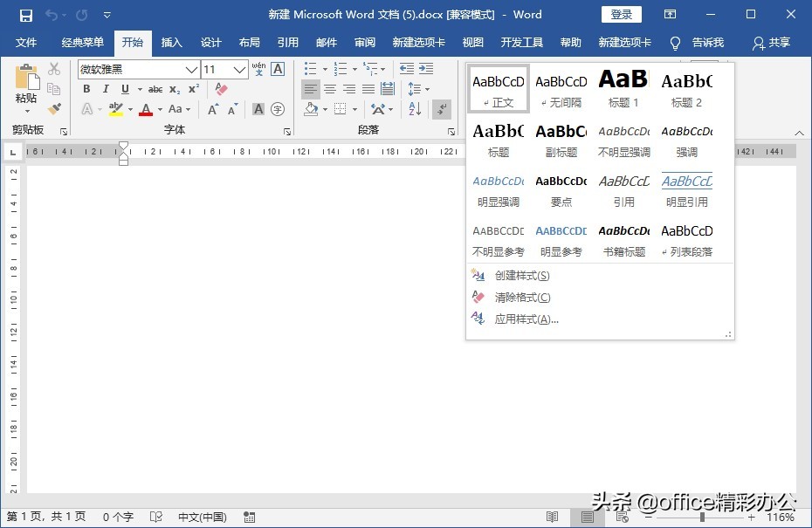This screenshot has width=812, height=528.
Task: Open Font dialog launcher
Action: pyautogui.click(x=287, y=132)
